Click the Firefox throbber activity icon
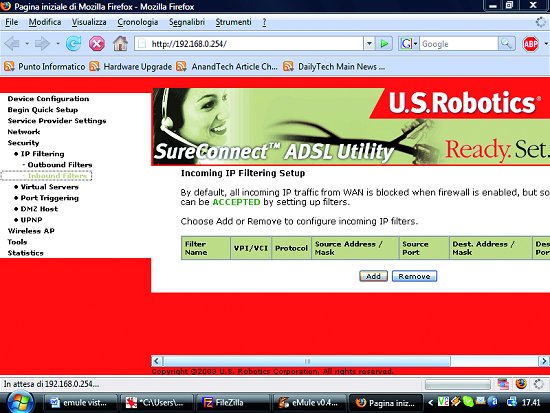The height and width of the screenshot is (413, 550). tap(541, 22)
